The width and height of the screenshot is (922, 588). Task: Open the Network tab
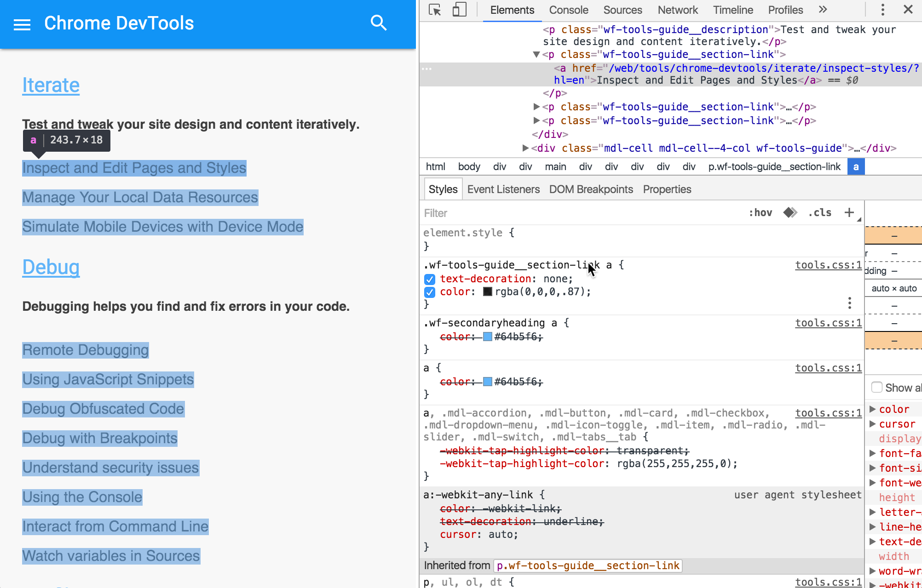(678, 10)
